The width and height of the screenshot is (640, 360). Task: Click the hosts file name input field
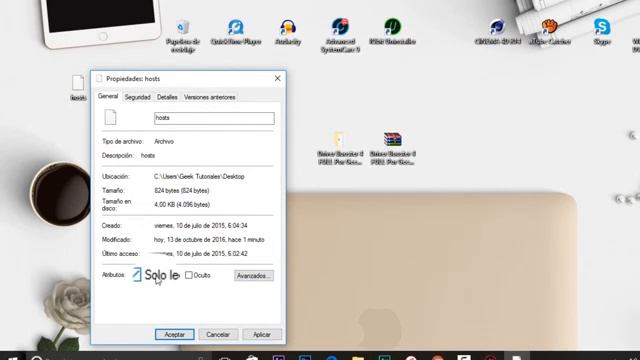(214, 118)
